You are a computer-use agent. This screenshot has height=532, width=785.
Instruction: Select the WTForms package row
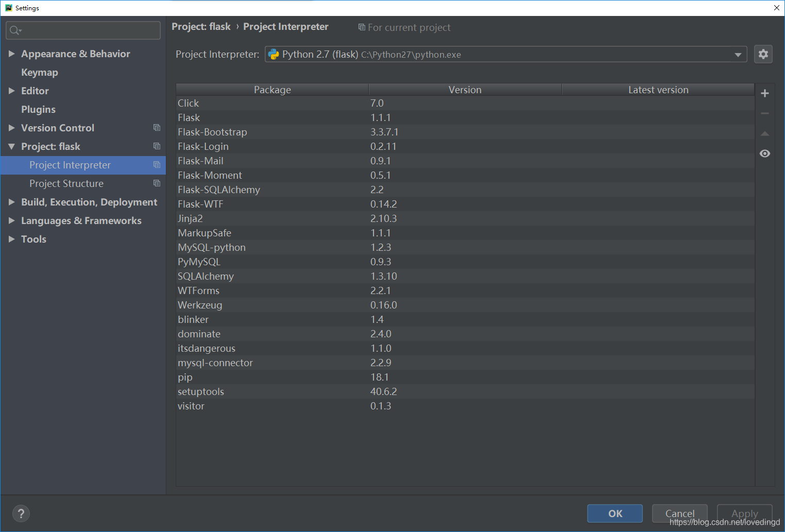coord(465,290)
